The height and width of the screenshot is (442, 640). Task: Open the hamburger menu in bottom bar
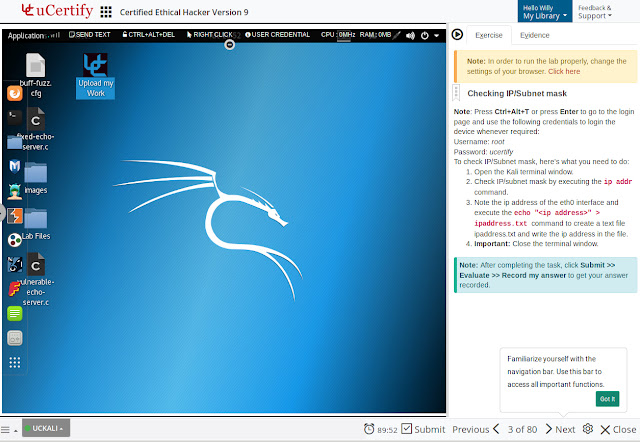click(x=5, y=429)
